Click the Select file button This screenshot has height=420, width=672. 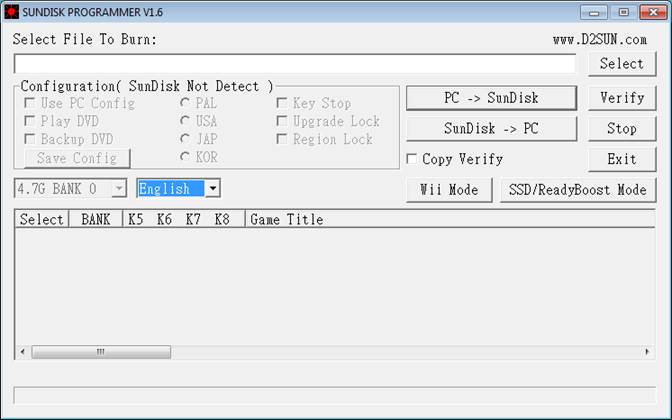[622, 64]
